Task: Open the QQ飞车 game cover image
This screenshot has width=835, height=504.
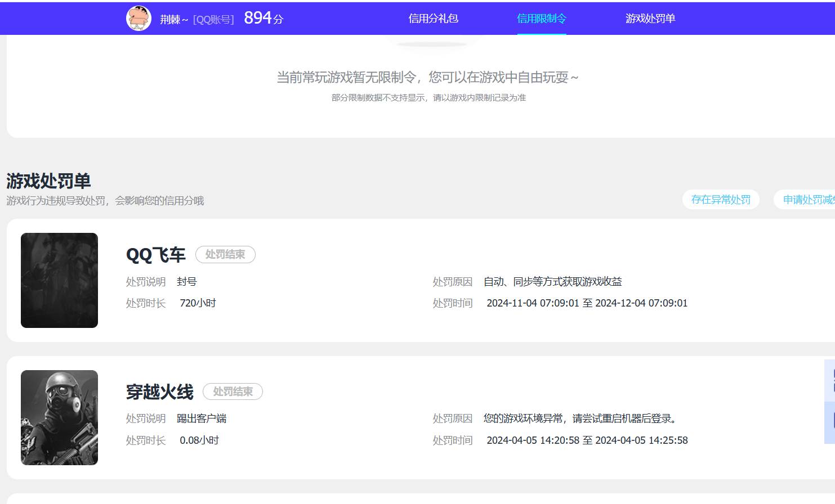Action: point(59,280)
